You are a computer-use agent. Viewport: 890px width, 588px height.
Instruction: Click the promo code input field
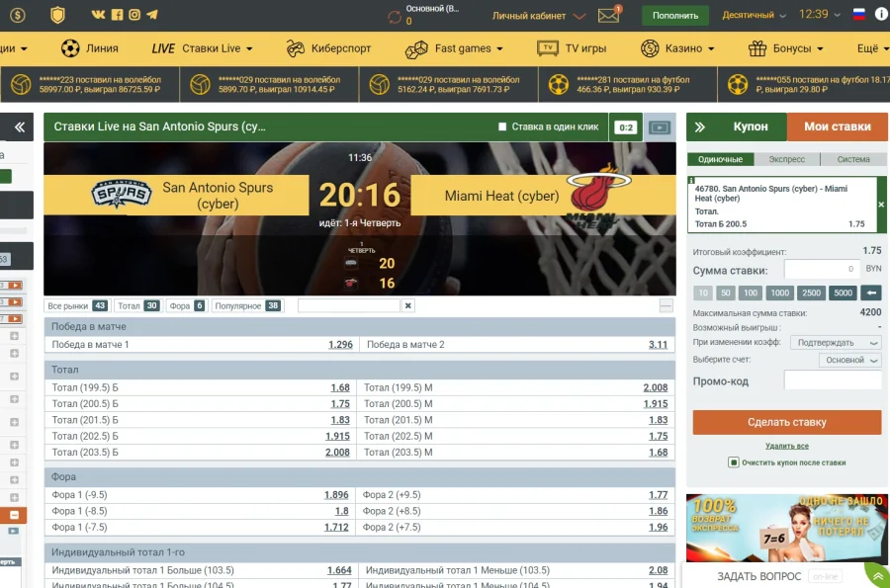pos(832,380)
